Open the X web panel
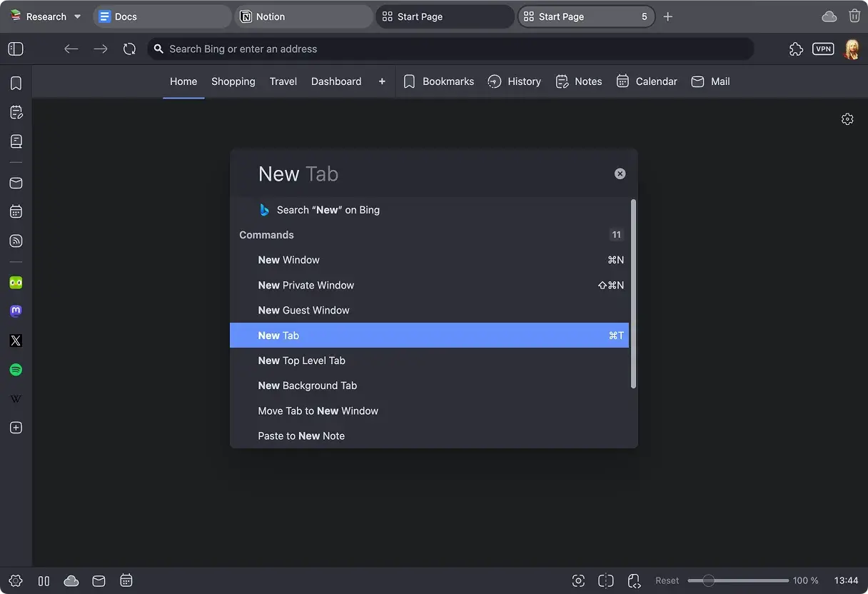 click(16, 341)
